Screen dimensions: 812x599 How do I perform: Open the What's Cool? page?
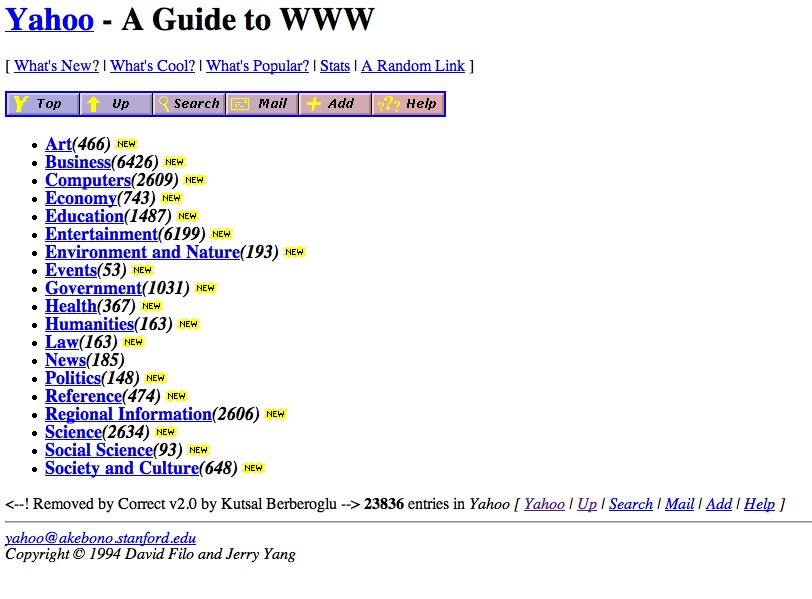click(152, 65)
